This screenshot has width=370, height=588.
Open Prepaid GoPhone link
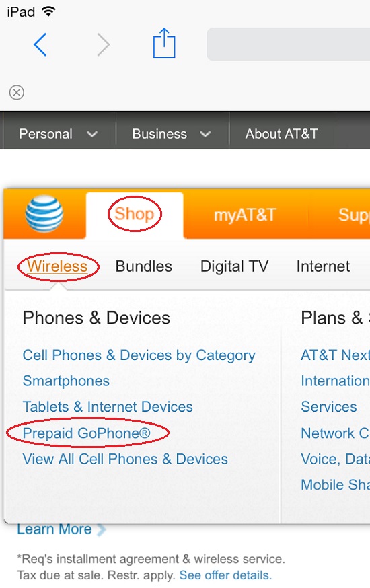pyautogui.click(x=87, y=433)
